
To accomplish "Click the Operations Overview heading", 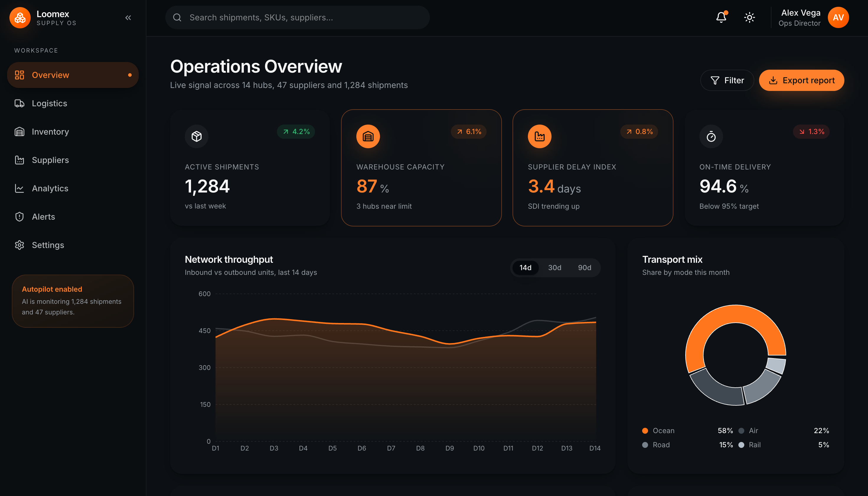I will click(x=256, y=66).
